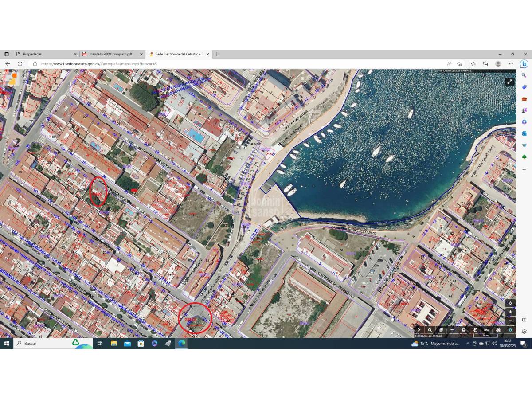
Task: Select the distance measuring tool
Action: [452, 330]
